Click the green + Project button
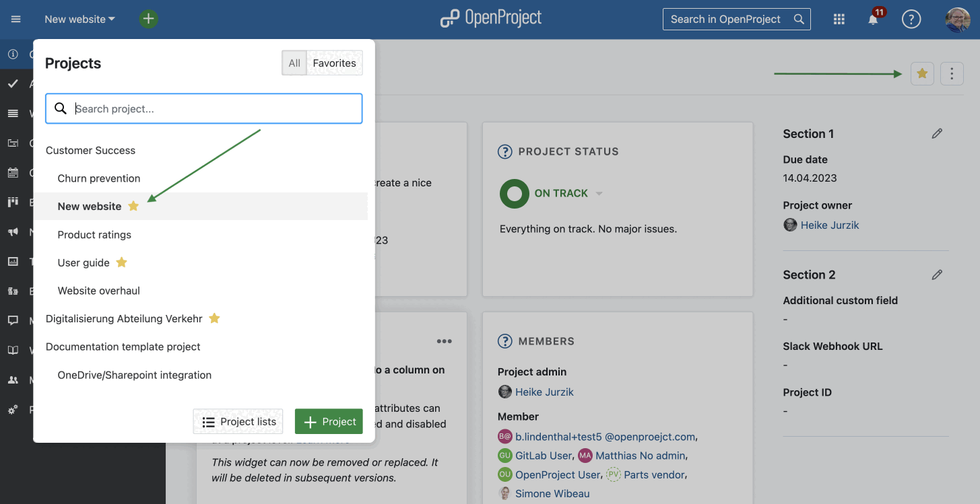Screen dimensions: 980x504 (329, 421)
